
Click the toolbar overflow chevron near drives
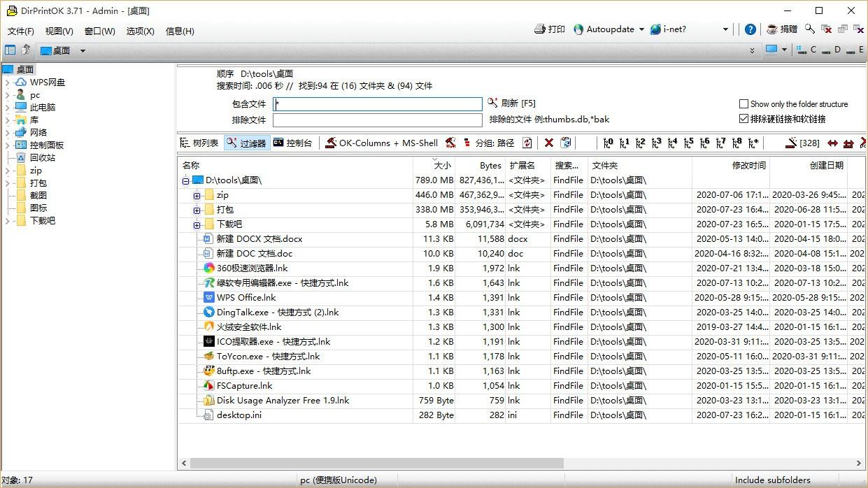coord(753,50)
